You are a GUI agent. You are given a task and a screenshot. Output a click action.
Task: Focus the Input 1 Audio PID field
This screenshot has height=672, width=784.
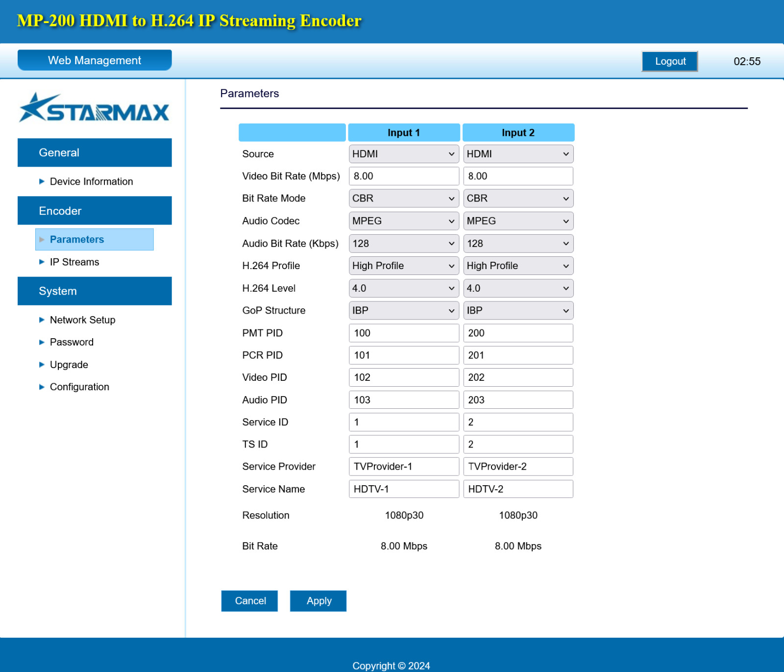pyautogui.click(x=404, y=400)
